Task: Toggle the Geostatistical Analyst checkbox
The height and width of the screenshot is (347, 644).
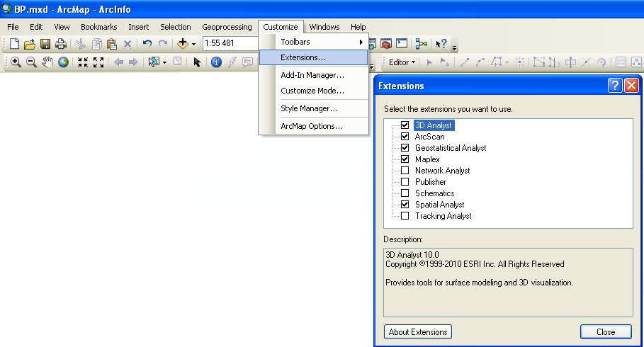Action: [x=405, y=148]
